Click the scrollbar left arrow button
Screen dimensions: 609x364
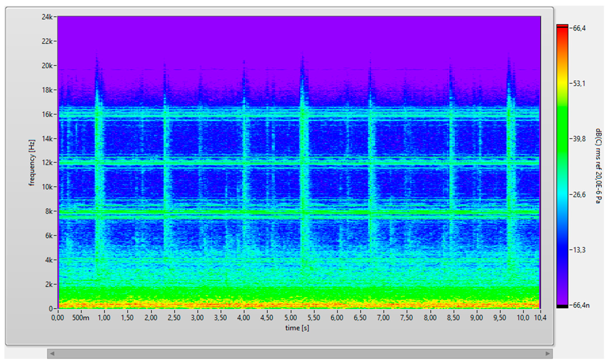(x=52, y=353)
